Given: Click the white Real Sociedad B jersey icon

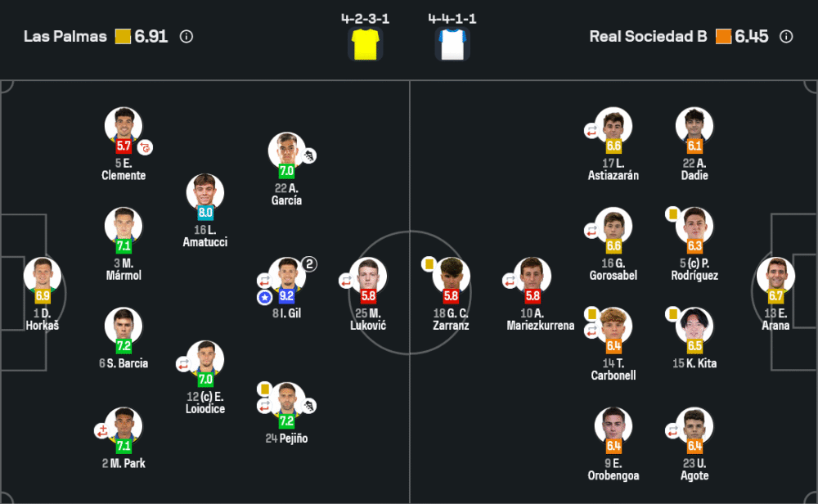Looking at the screenshot, I should tap(452, 43).
